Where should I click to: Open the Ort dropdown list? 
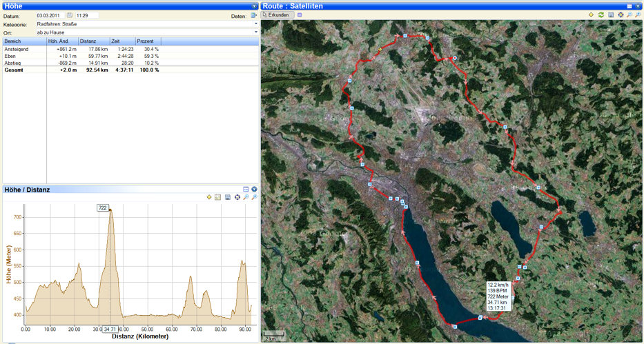coord(255,32)
